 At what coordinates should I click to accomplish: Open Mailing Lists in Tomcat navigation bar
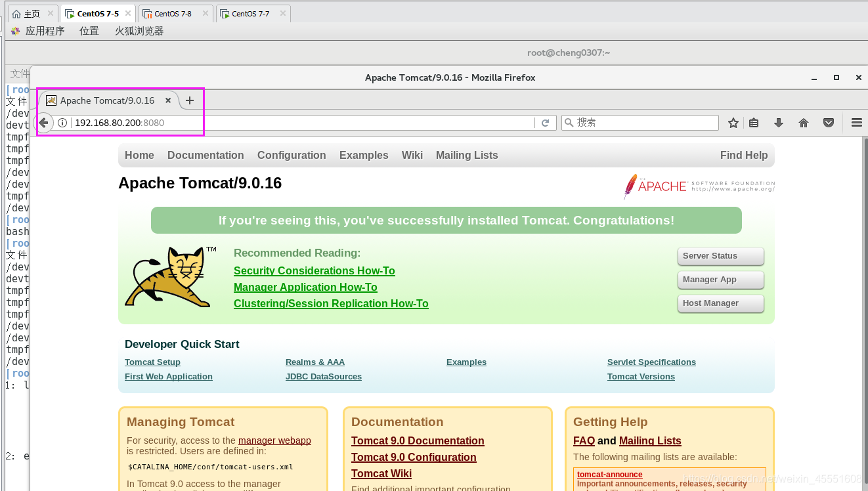(x=467, y=156)
